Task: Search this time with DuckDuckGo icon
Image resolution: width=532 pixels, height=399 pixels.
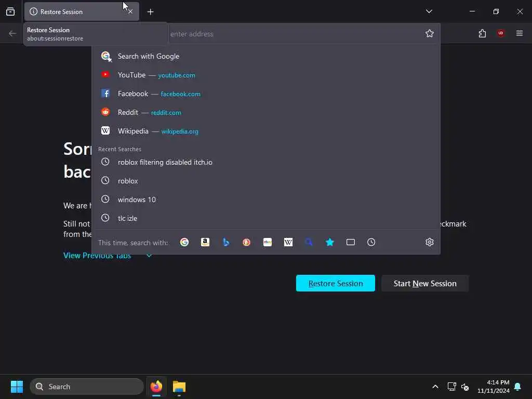Action: pos(247,242)
